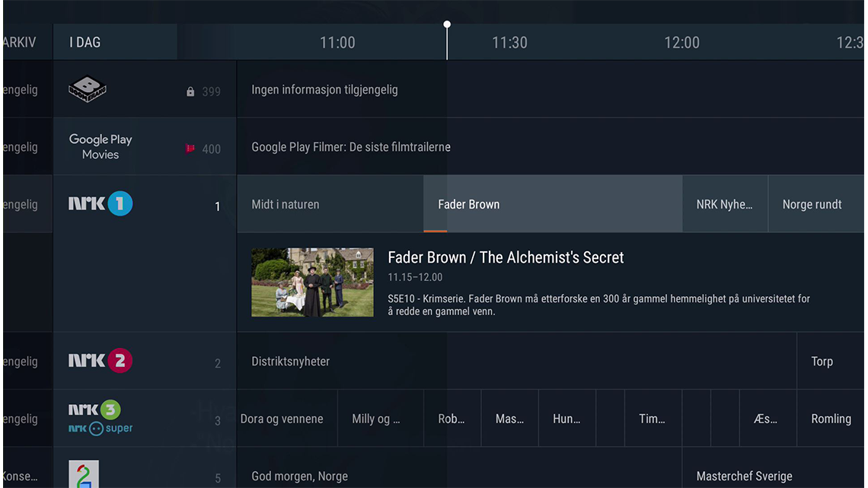868x488 pixels.
Task: Select the truncated "NRK Nyhe..." program entry
Action: pyautogui.click(x=724, y=203)
